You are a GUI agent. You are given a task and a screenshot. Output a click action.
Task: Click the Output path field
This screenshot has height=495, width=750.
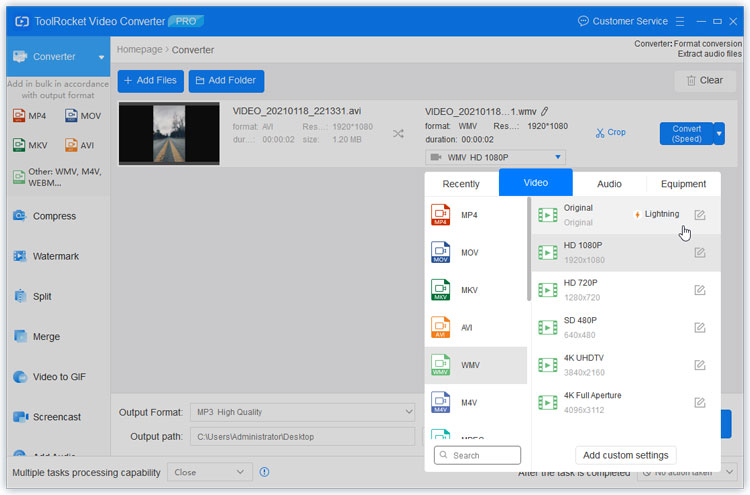coord(302,437)
